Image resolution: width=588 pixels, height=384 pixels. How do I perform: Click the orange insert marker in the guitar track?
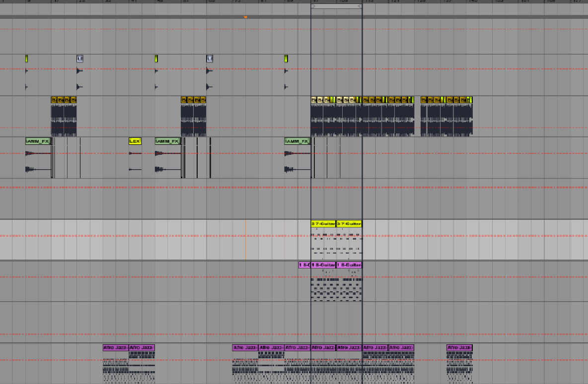point(246,240)
